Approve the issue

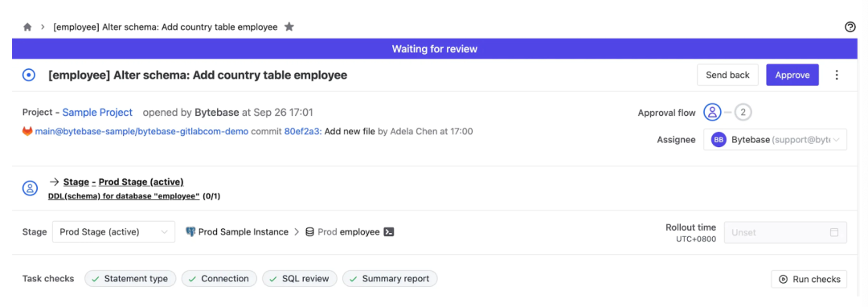(x=792, y=76)
